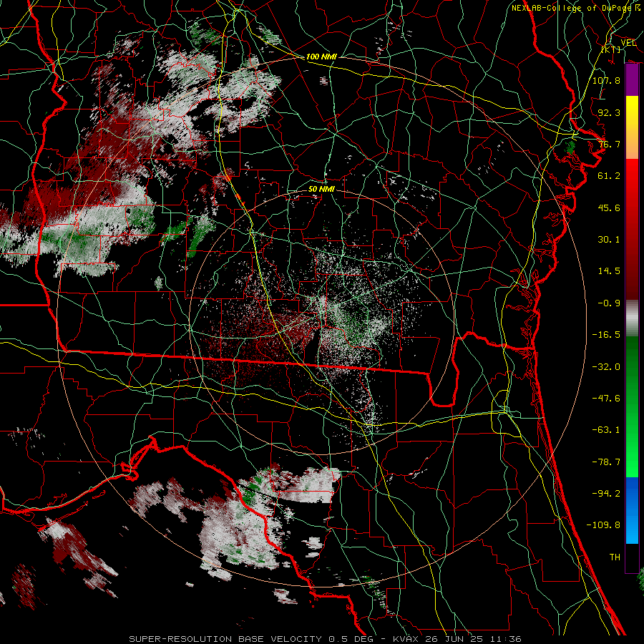Click the -32.0 legend value

click(606, 367)
